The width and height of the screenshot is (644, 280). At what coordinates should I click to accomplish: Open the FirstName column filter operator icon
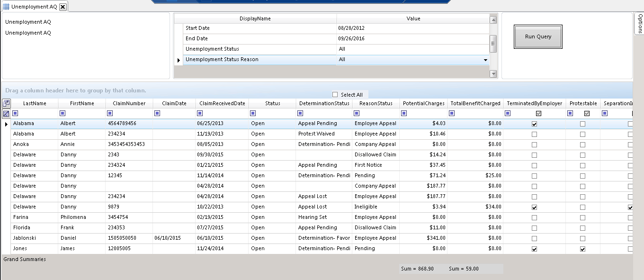click(x=63, y=113)
